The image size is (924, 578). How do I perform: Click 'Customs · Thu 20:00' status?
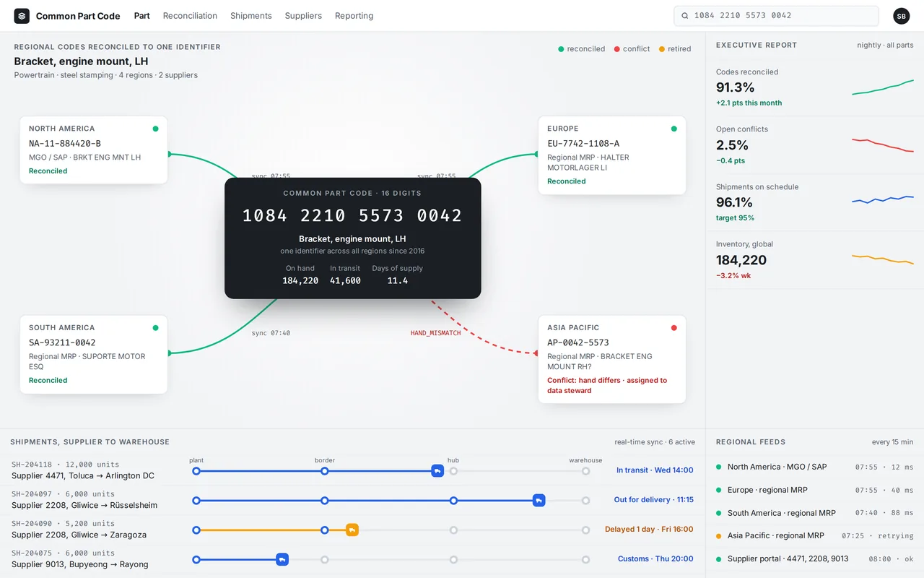tap(655, 559)
